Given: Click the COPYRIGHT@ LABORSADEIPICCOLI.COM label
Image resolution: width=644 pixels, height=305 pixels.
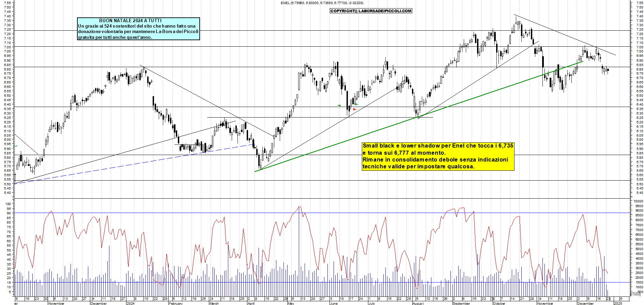Looking at the screenshot, I should (371, 11).
